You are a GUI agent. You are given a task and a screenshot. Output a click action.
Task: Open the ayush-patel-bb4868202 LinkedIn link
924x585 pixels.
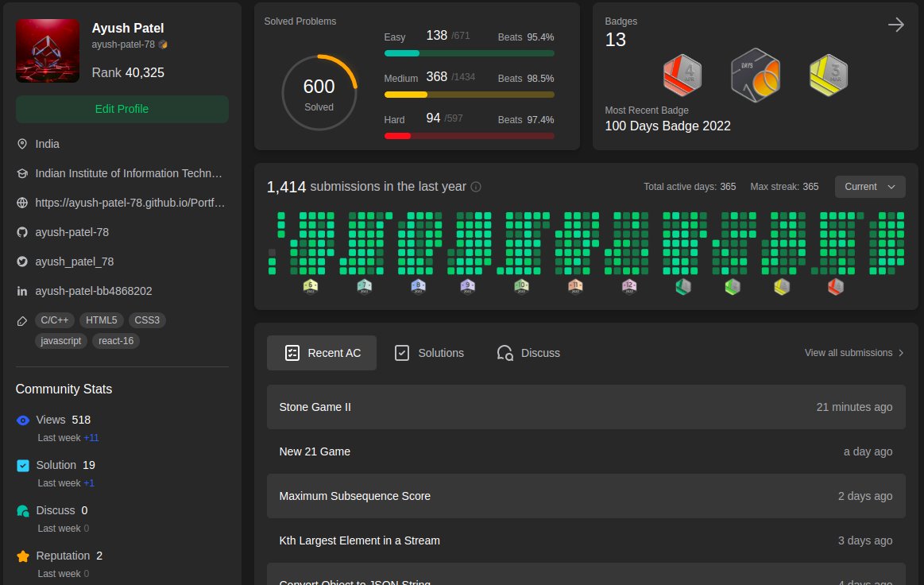(x=94, y=292)
